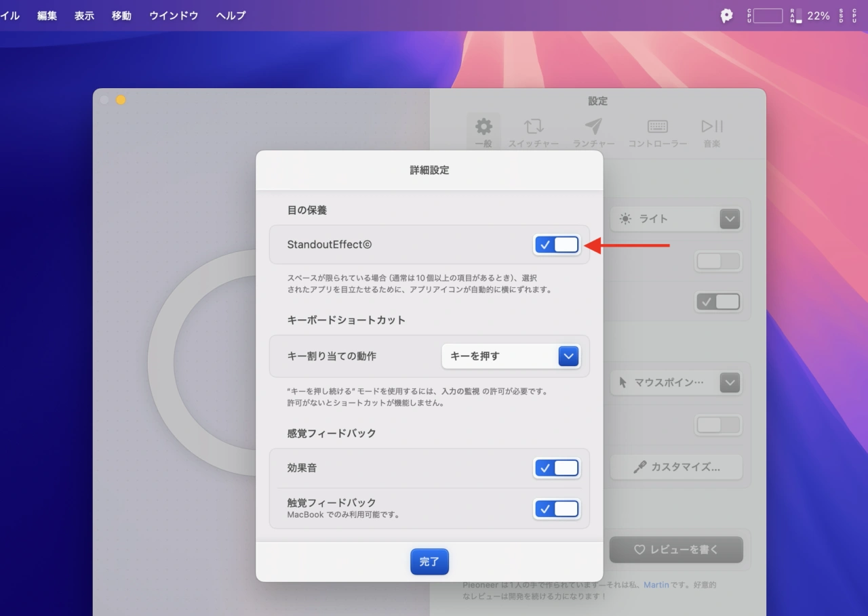
Task: Open the General settings gear tab
Action: point(484,131)
